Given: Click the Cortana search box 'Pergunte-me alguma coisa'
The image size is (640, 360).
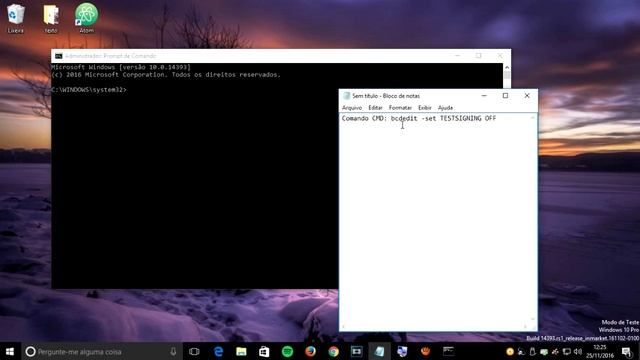Looking at the screenshot, I should click(x=101, y=351).
